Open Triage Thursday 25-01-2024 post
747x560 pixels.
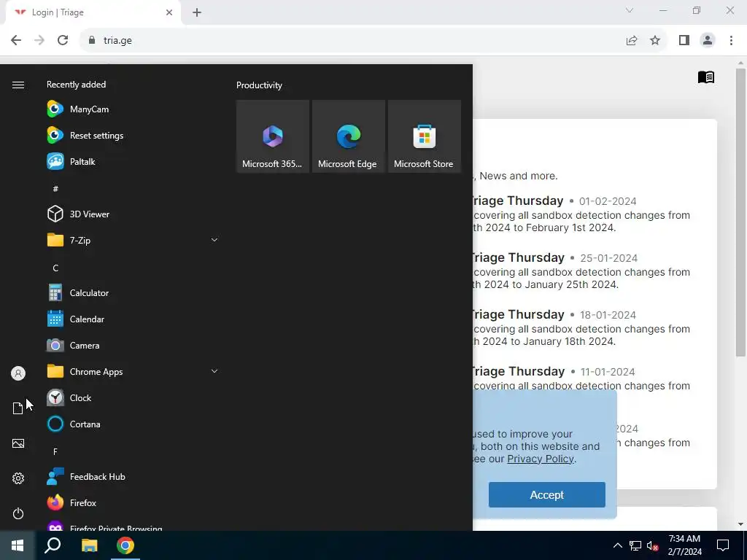[517, 257]
